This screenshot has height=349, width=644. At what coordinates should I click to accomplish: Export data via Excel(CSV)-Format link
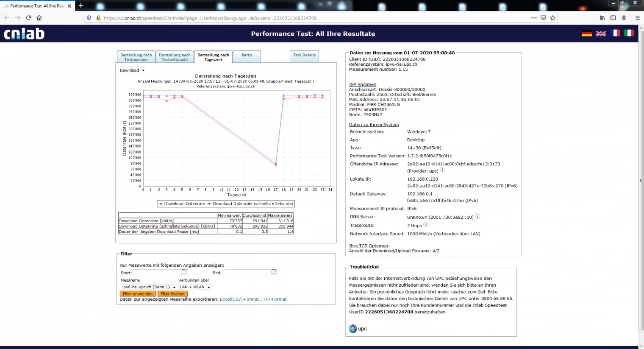pos(239,299)
